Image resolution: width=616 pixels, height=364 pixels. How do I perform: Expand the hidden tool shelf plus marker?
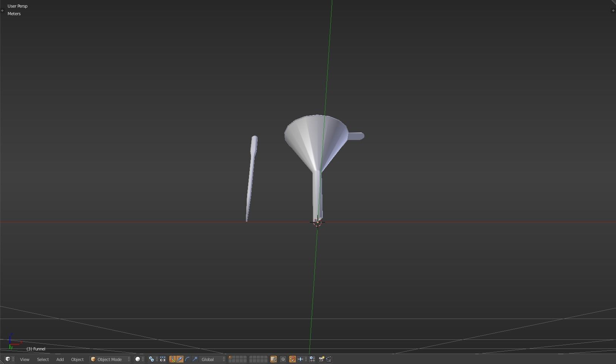click(2, 11)
